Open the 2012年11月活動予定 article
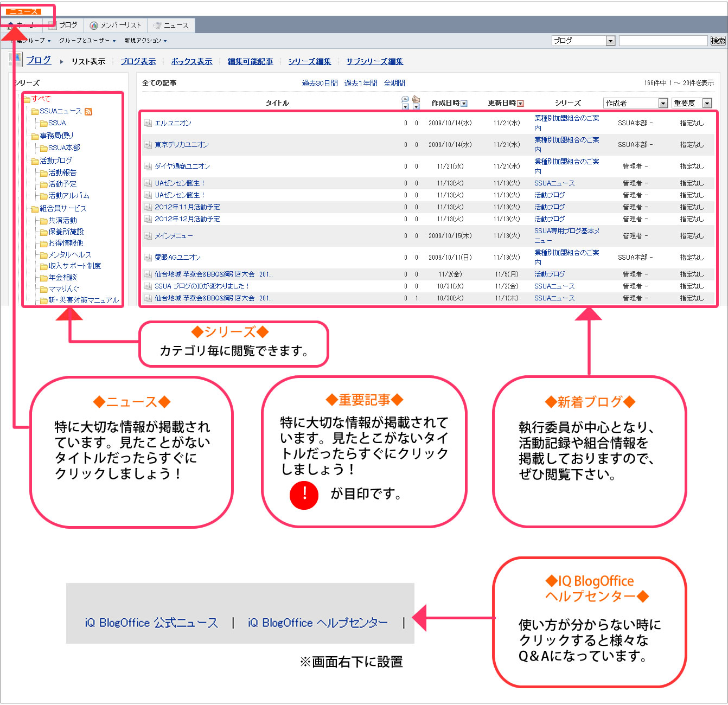The width and height of the screenshot is (728, 705). [187, 208]
